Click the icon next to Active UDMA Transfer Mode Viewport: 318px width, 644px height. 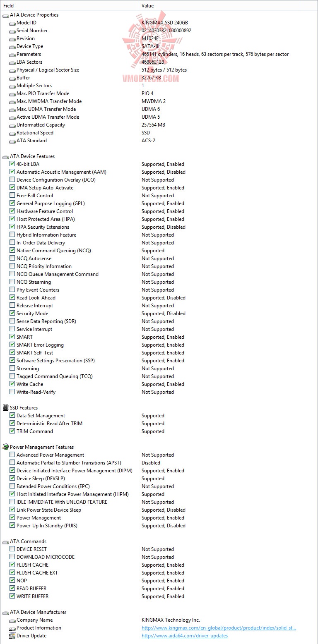pyautogui.click(x=12, y=117)
